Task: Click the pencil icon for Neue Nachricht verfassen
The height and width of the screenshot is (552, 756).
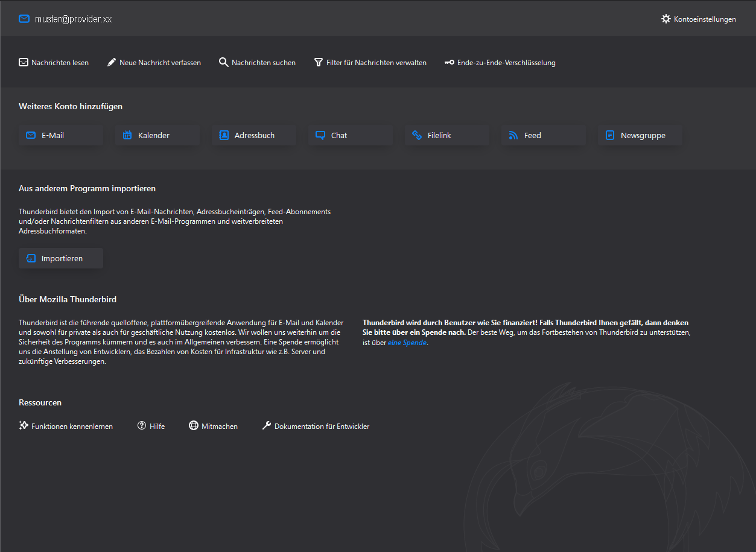Action: pos(112,62)
